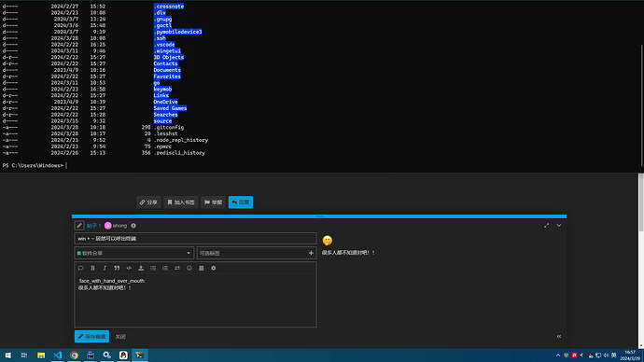Switch to Google Chrome on the taskbar
Image resolution: width=644 pixels, height=362 pixels.
point(74,355)
